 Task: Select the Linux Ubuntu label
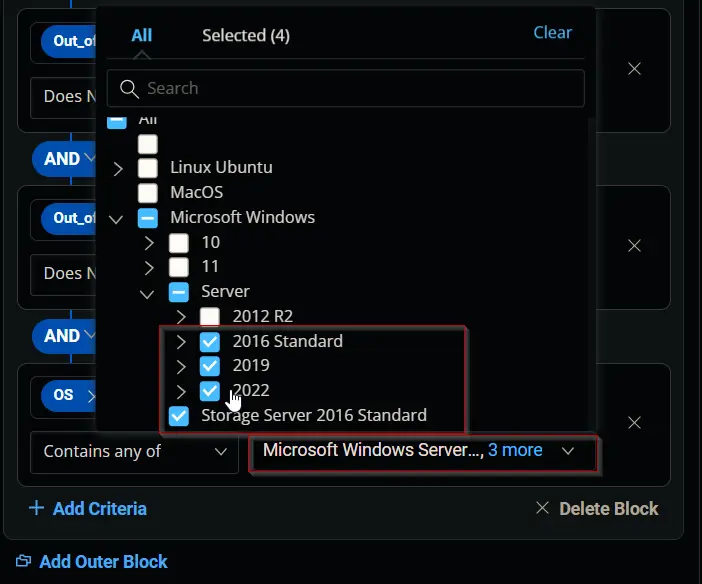point(221,167)
